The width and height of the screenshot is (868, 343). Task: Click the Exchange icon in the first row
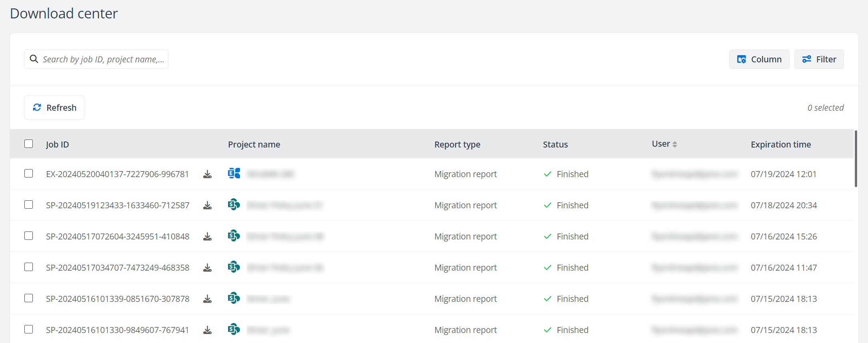tap(234, 173)
